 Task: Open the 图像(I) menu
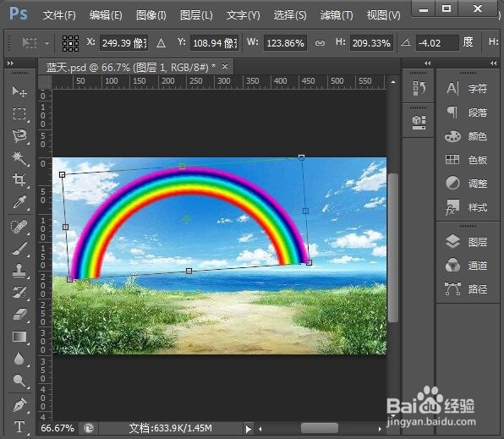click(151, 14)
